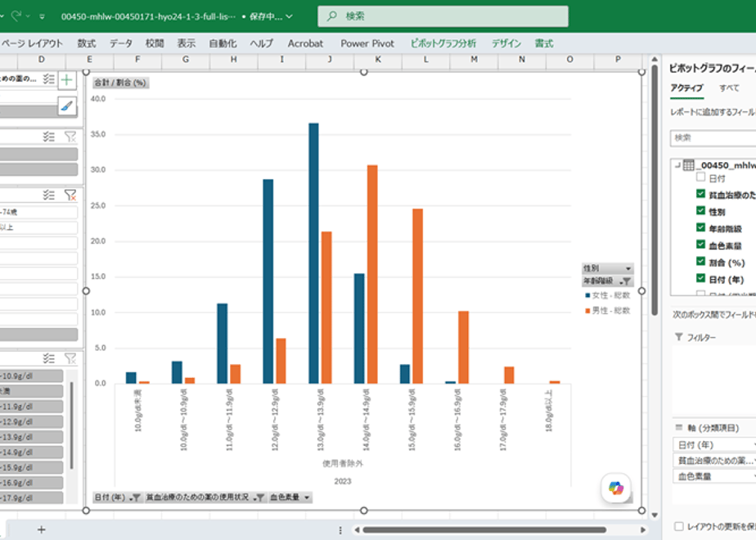756x540 pixels.
Task: Select the -17.9g/dl slicer item
Action: click(x=31, y=497)
